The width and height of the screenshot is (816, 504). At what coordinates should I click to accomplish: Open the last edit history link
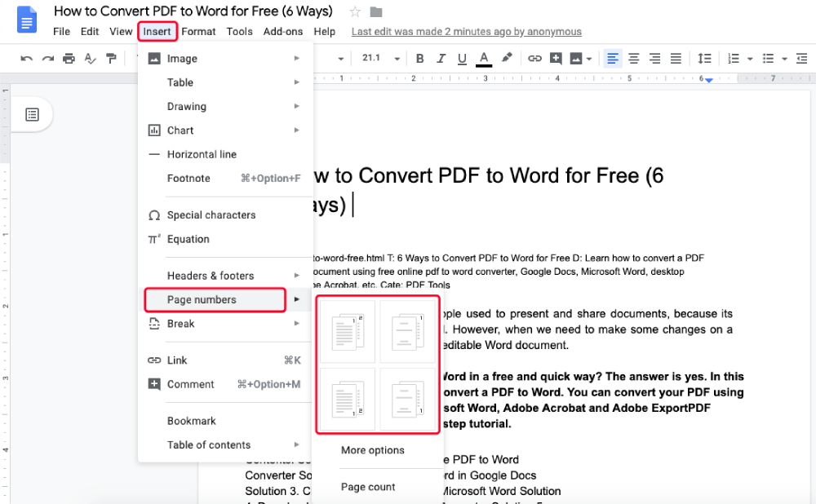(x=466, y=32)
